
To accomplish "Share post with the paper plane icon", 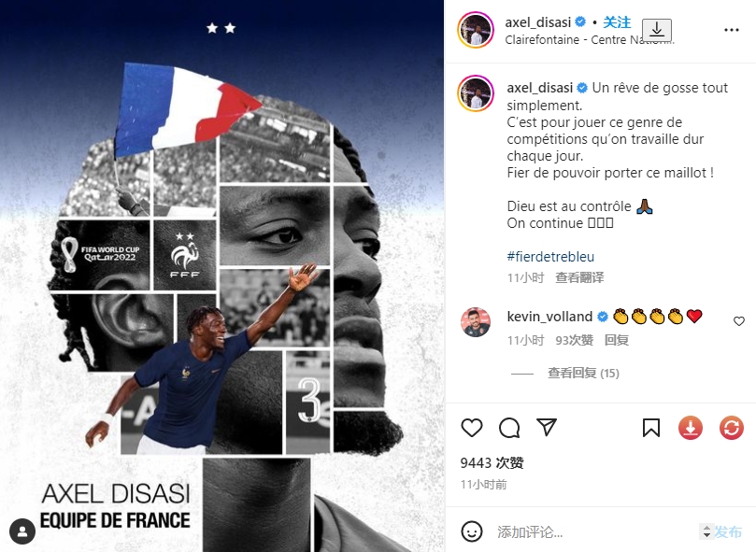I will click(x=547, y=427).
